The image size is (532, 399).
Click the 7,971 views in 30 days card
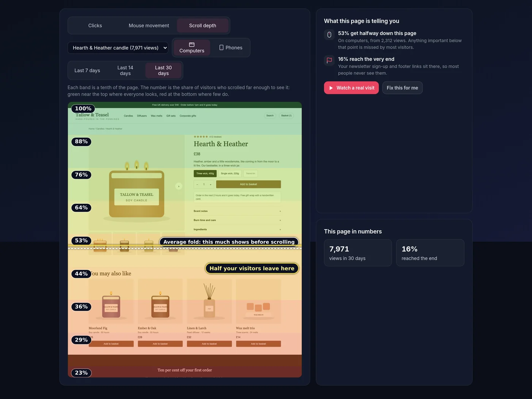click(x=358, y=253)
